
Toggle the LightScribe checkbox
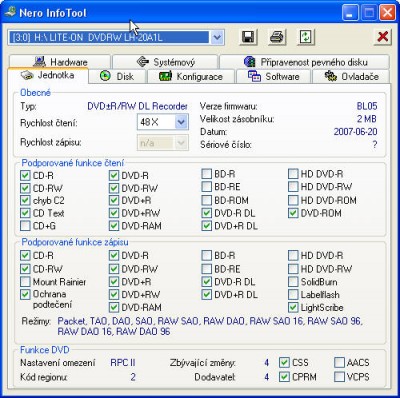coord(293,307)
